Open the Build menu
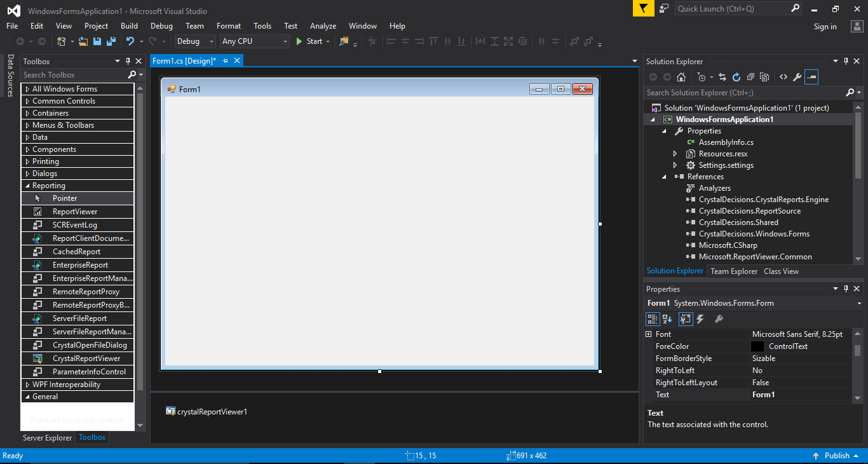The width and height of the screenshot is (868, 464). coord(129,26)
